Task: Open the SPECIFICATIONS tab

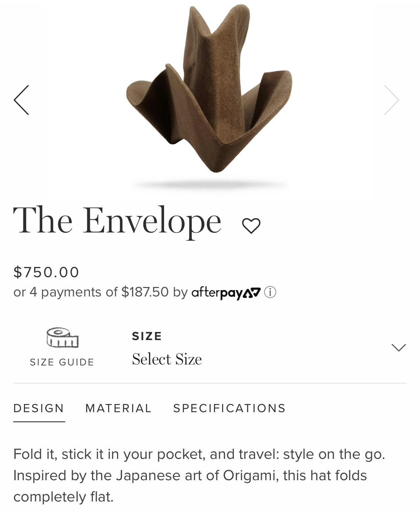Action: click(x=230, y=408)
